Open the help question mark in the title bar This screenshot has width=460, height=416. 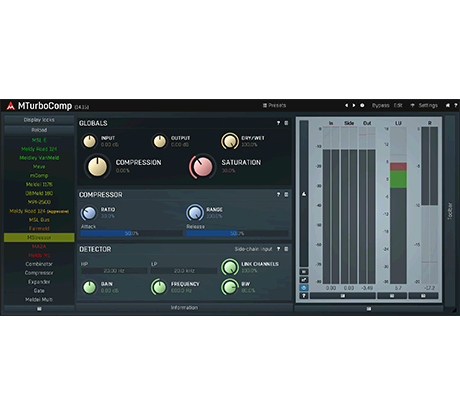(x=456, y=105)
